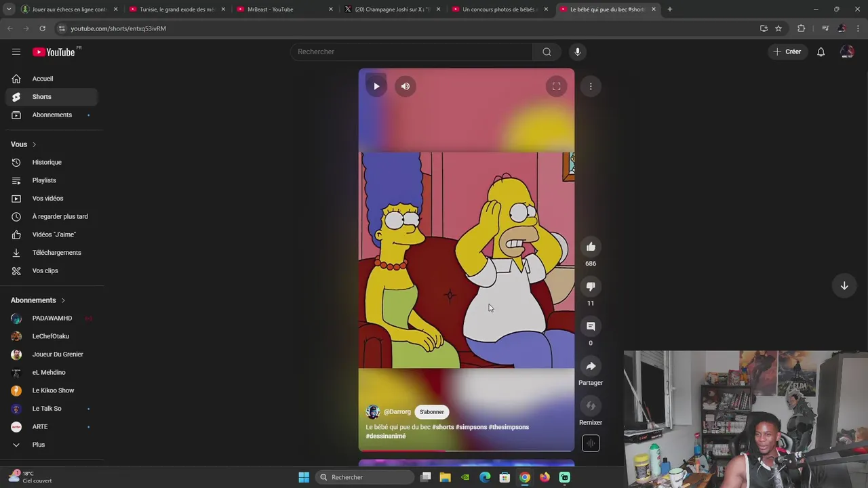Screen dimensions: 868x488
Task: Open the short's sound source icon
Action: coord(591,443)
